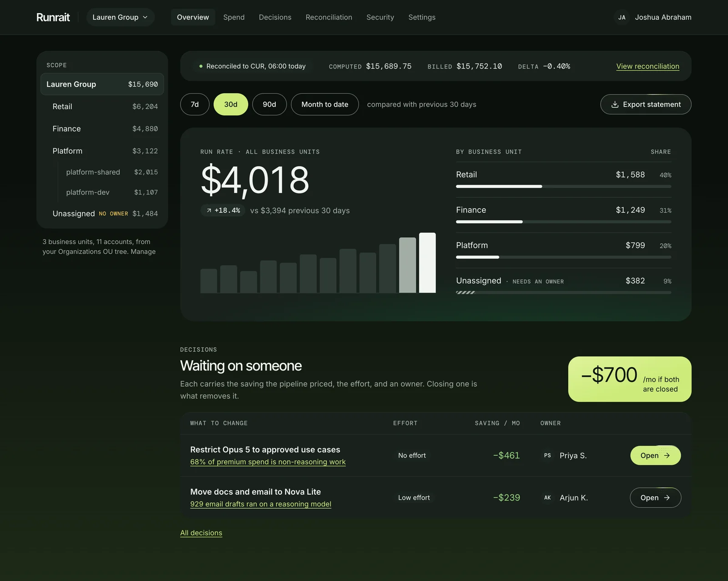Click the Unassigned needs-an-owner row
Screen dimensions: 728x581
(563, 285)
